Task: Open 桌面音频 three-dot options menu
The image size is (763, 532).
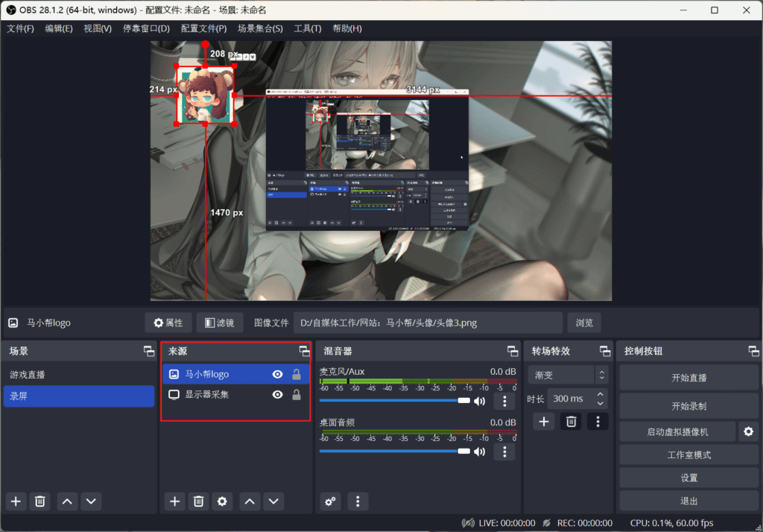Action: point(504,452)
